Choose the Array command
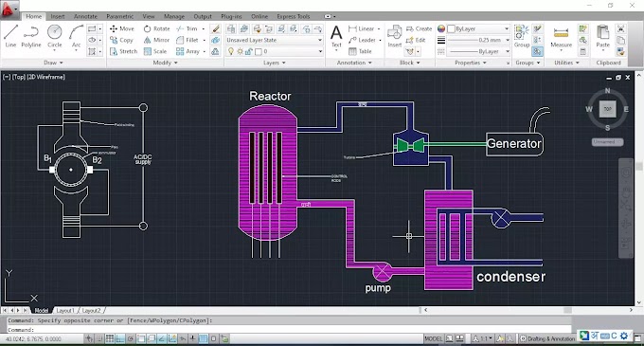Screen dimensions: 644x346 [188, 51]
